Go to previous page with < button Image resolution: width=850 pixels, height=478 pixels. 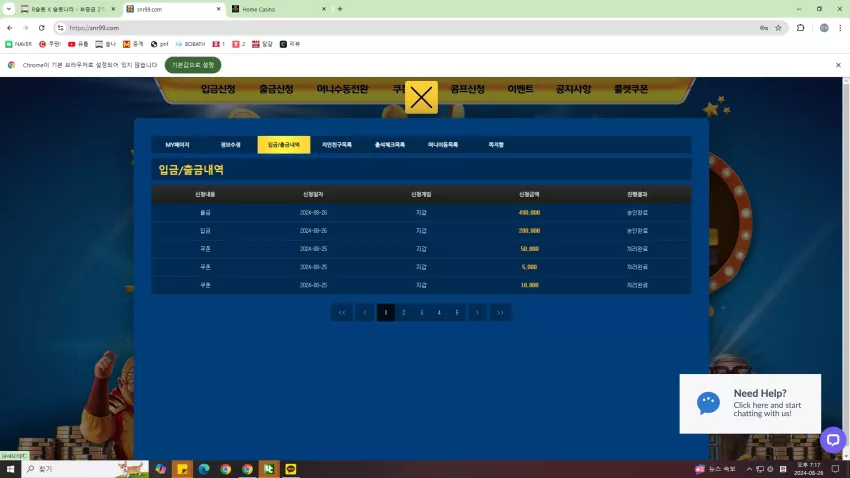365,313
